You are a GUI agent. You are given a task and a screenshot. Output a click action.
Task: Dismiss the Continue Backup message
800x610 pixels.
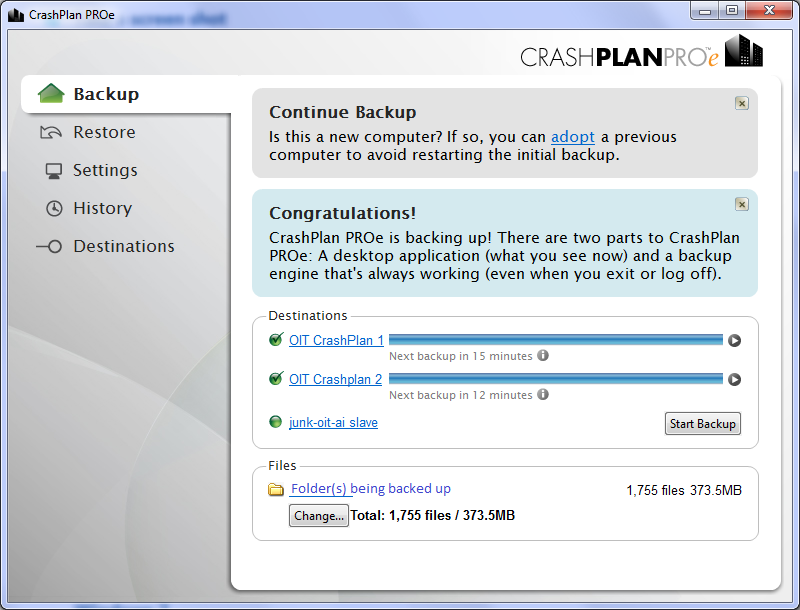(x=742, y=104)
